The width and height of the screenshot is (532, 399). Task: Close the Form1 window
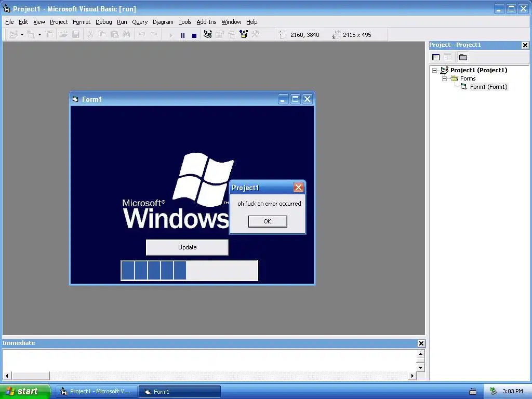point(307,99)
